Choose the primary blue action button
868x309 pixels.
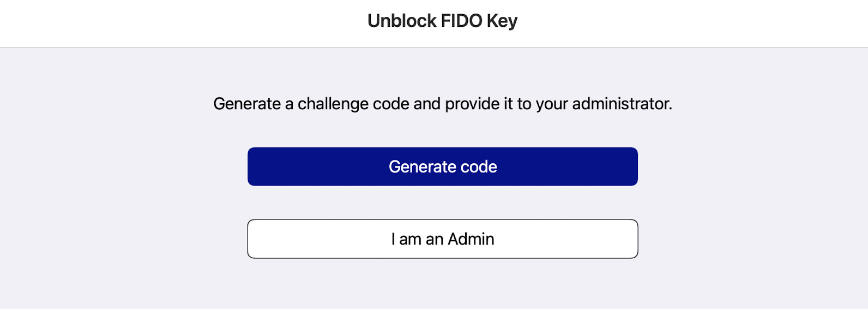(442, 167)
